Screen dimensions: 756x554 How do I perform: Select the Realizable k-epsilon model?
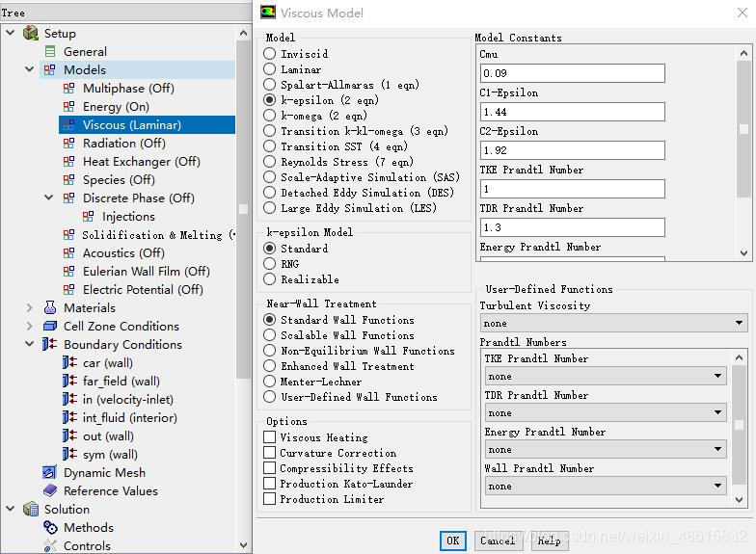click(x=270, y=279)
